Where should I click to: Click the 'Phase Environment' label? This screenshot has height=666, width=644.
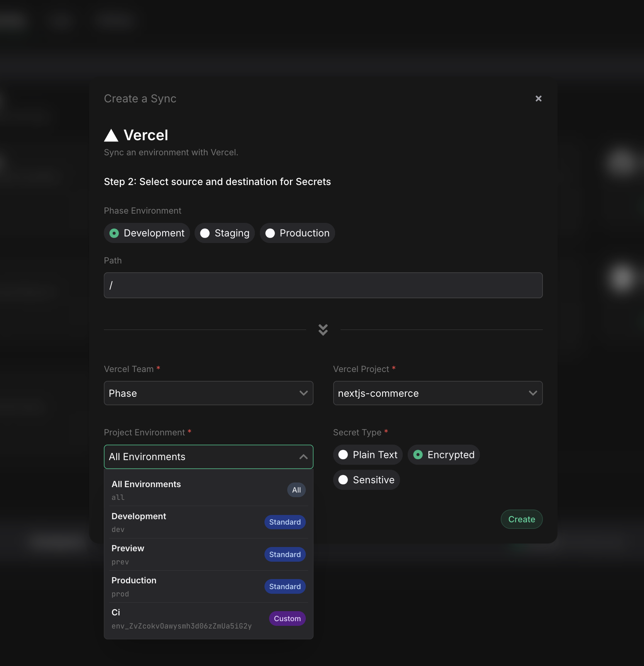pos(142,211)
